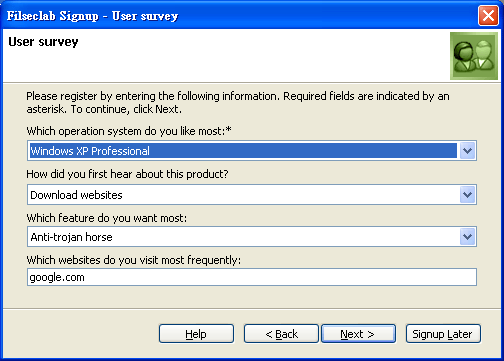Click the google.com website text field
Image resolution: width=504 pixels, height=361 pixels.
[x=252, y=277]
